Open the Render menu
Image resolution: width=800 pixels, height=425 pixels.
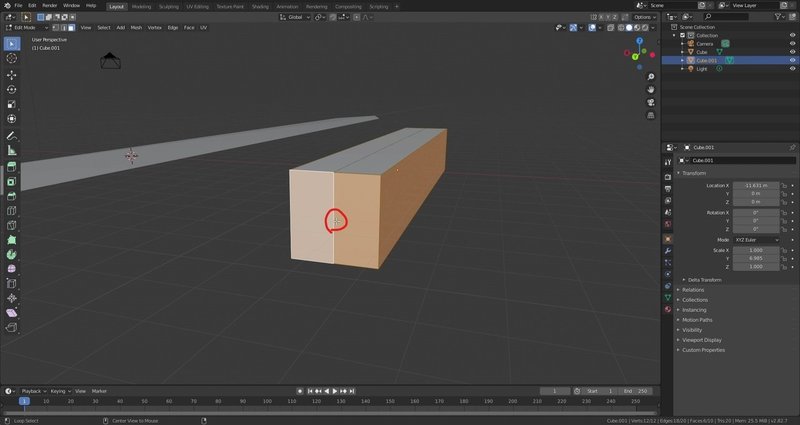coord(49,6)
